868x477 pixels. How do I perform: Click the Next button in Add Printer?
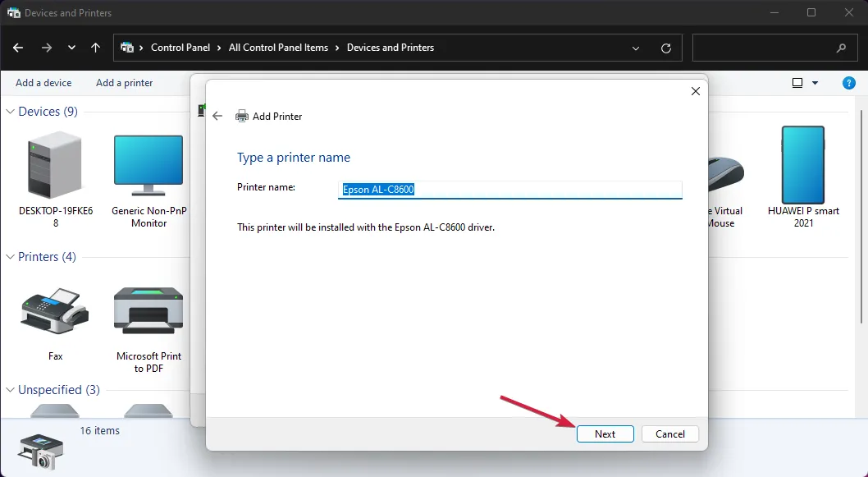[x=605, y=433]
